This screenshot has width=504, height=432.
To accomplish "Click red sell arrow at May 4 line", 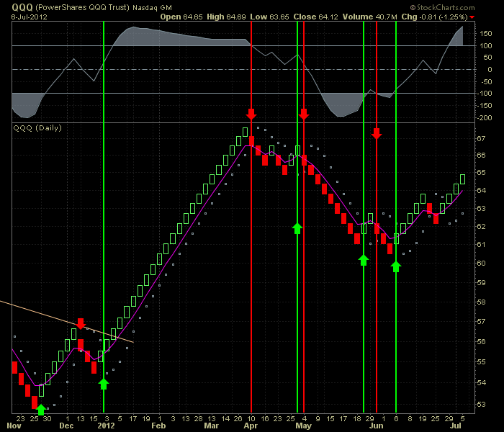I will click(304, 114).
